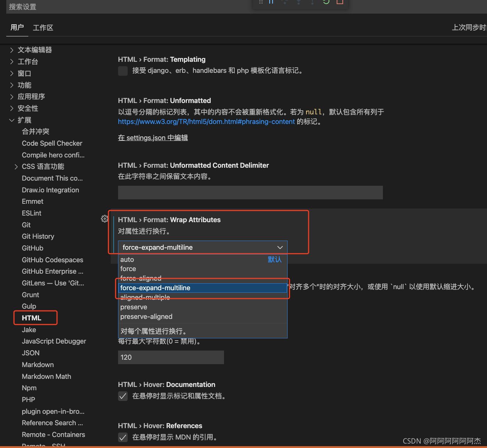This screenshot has height=448, width=487.
Task: Select Markdown in the extensions list
Action: (38, 365)
